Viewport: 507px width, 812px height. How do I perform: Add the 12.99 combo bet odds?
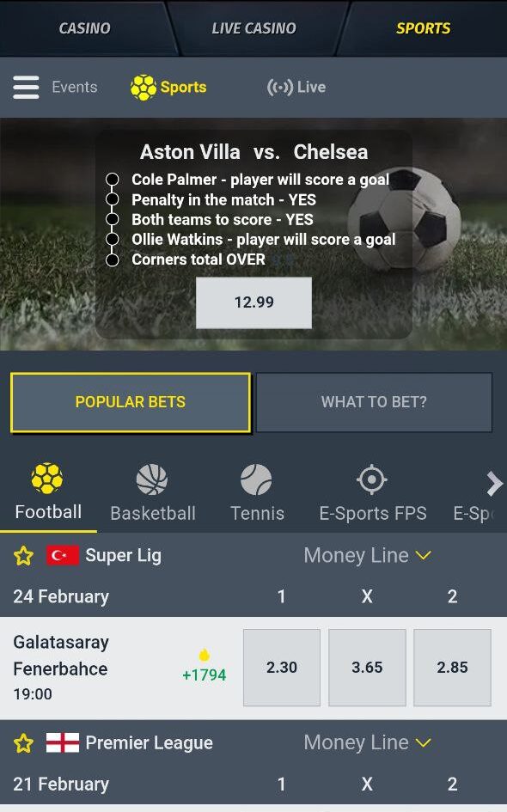[x=253, y=302]
